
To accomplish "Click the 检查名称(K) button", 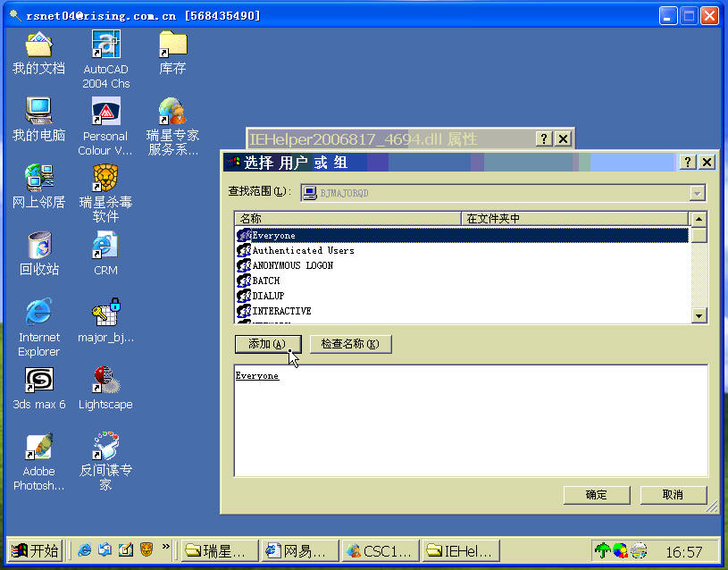I will (350, 344).
